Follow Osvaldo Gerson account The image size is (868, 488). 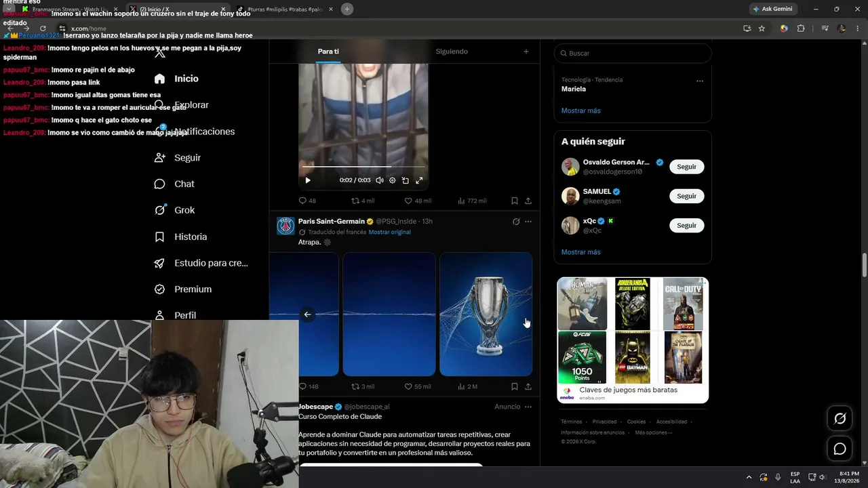[686, 167]
